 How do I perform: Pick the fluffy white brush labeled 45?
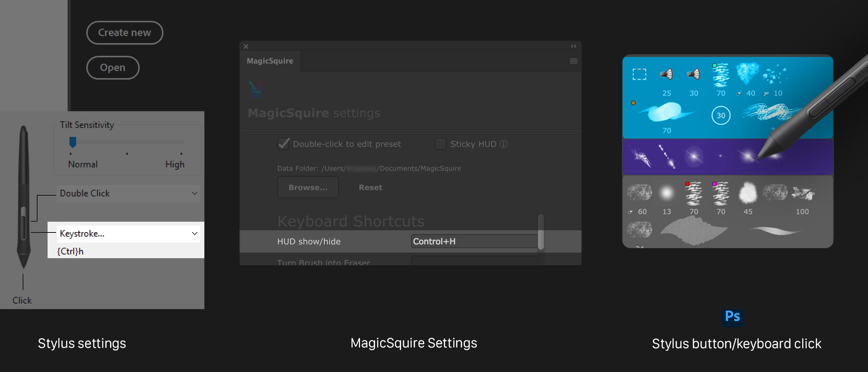pyautogui.click(x=748, y=193)
